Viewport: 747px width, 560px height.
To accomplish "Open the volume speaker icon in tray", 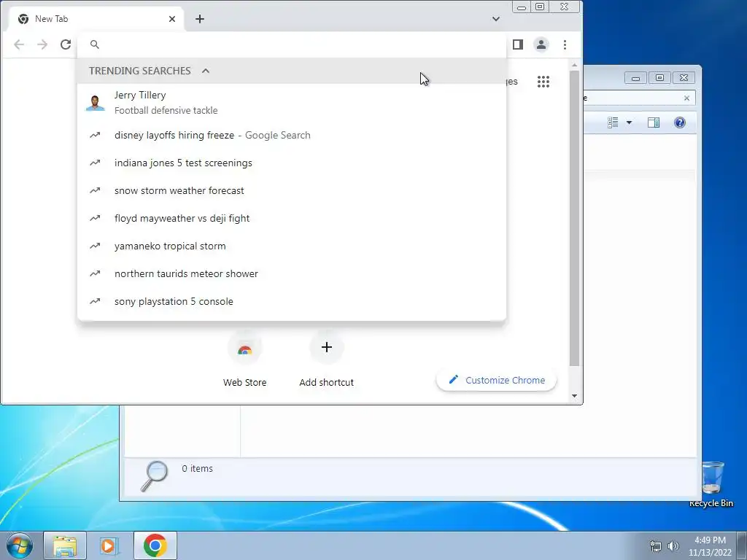I will [673, 546].
